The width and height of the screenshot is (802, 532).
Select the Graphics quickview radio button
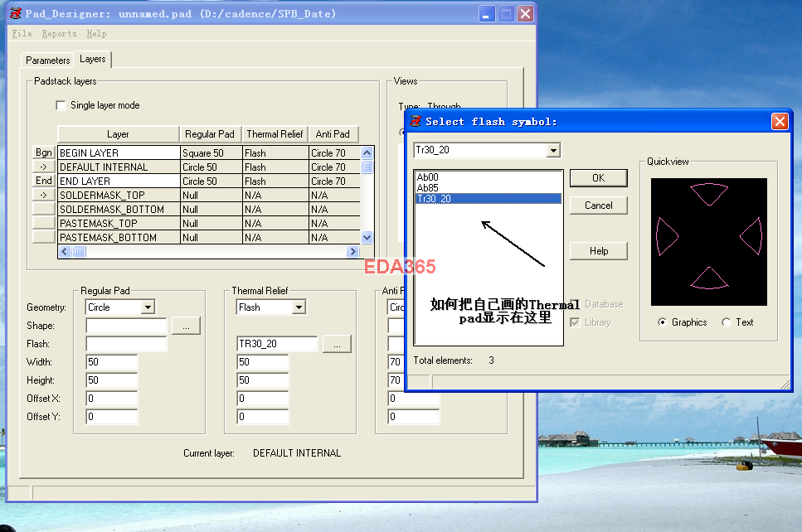(x=663, y=322)
